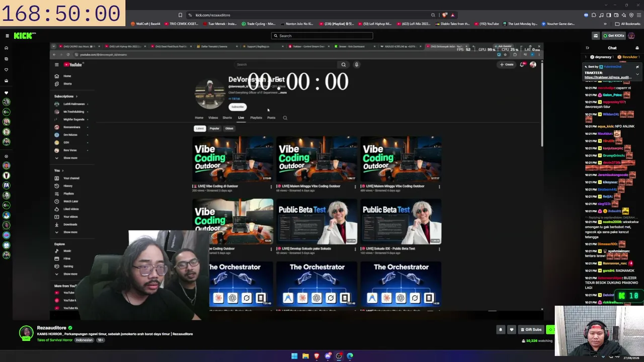The height and width of the screenshot is (362, 644).
Task: Open the Kick hamburger menu
Action: click(7, 36)
